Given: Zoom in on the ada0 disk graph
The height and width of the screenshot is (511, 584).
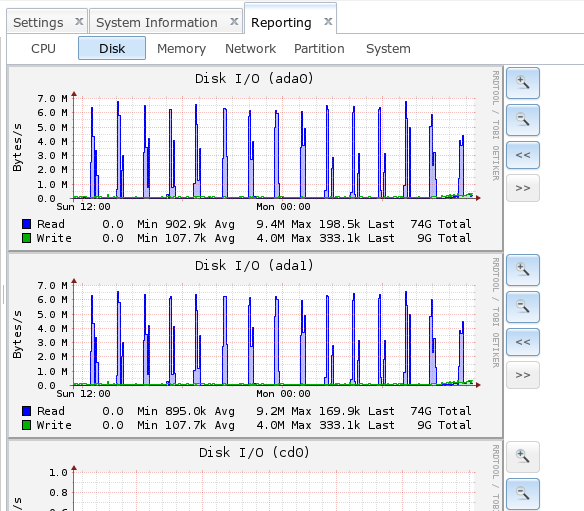Looking at the screenshot, I should tap(523, 83).
